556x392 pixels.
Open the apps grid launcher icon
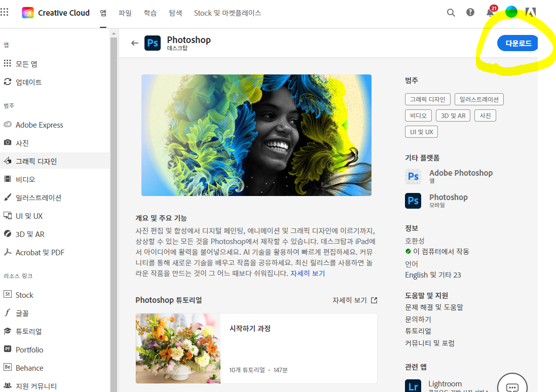click(x=5, y=12)
